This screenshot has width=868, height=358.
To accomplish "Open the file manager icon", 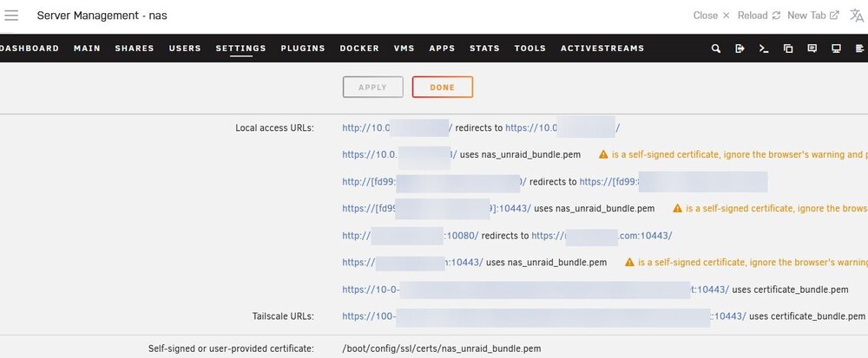I will point(788,49).
